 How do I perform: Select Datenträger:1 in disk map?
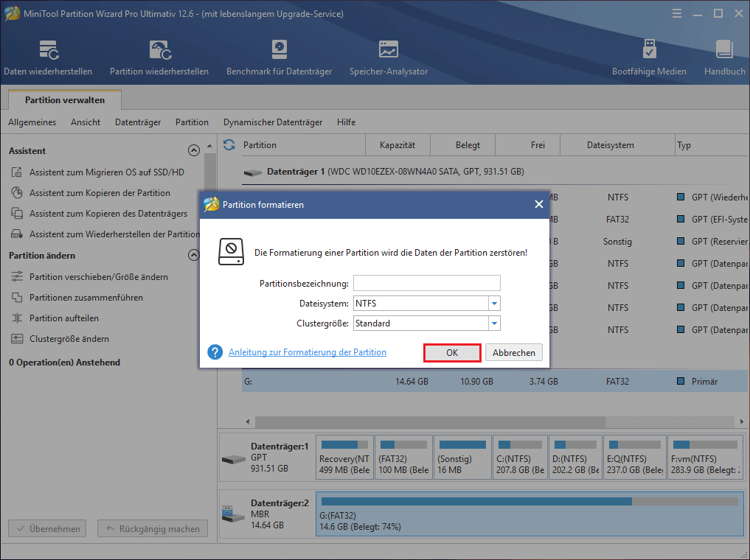click(x=266, y=458)
